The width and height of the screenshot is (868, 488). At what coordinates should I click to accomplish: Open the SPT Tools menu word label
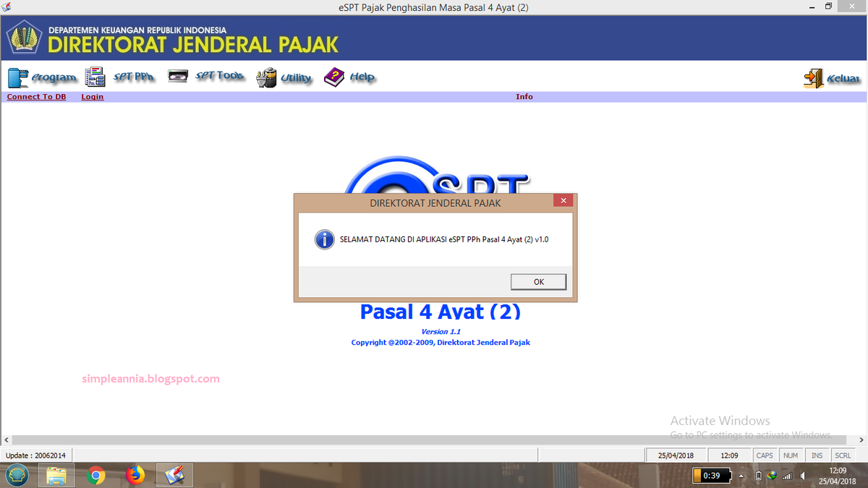click(x=221, y=76)
